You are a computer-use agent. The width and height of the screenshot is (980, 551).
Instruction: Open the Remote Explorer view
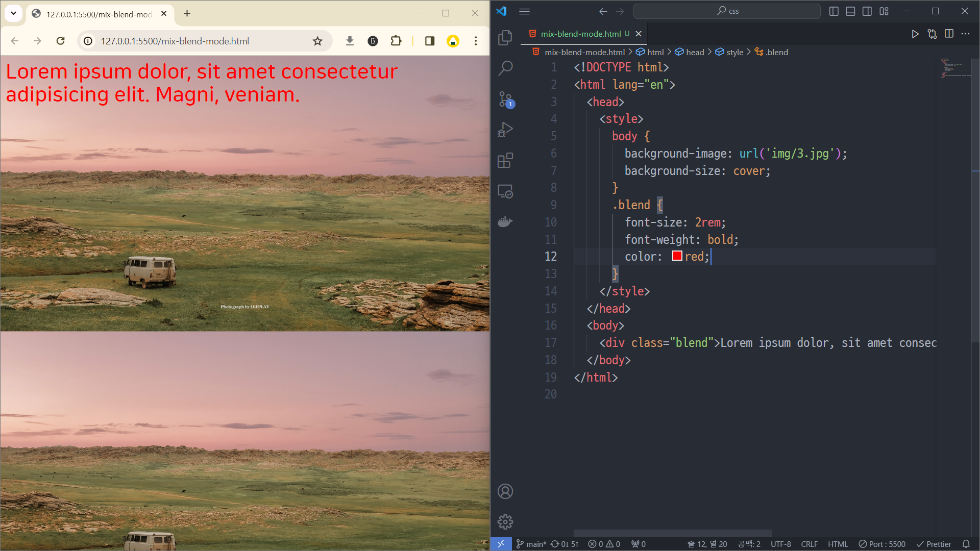[505, 191]
